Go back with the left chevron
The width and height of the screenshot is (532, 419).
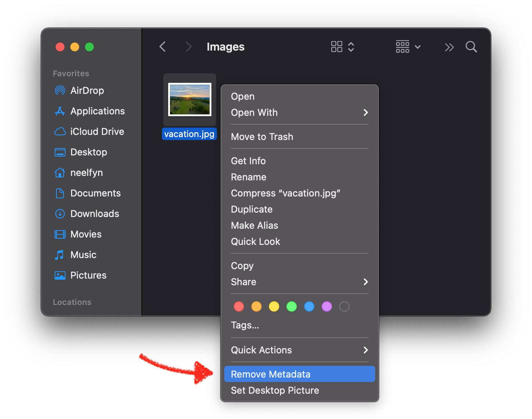coord(163,47)
